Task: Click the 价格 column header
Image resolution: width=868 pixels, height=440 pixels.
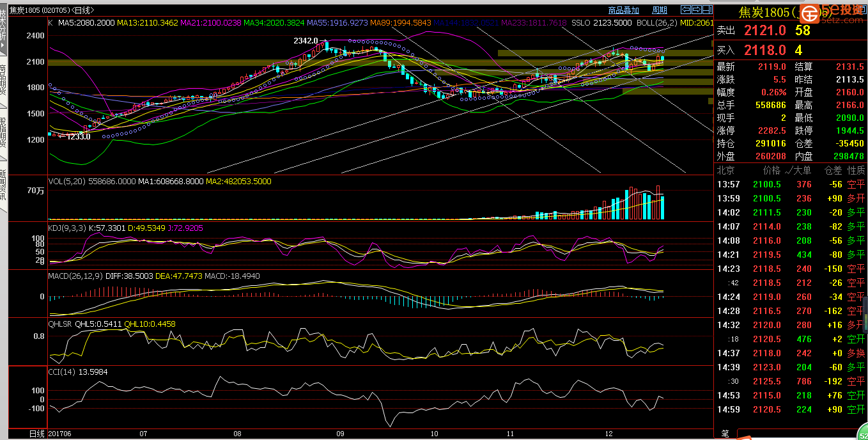Action: [771, 170]
